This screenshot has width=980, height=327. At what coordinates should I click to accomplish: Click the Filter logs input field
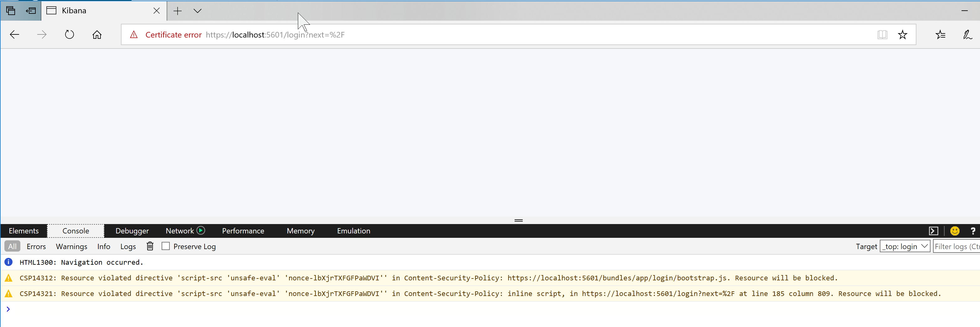point(957,246)
